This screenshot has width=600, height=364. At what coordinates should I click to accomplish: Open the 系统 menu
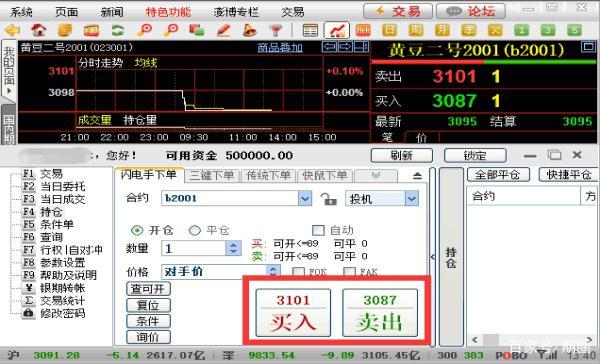(x=21, y=12)
